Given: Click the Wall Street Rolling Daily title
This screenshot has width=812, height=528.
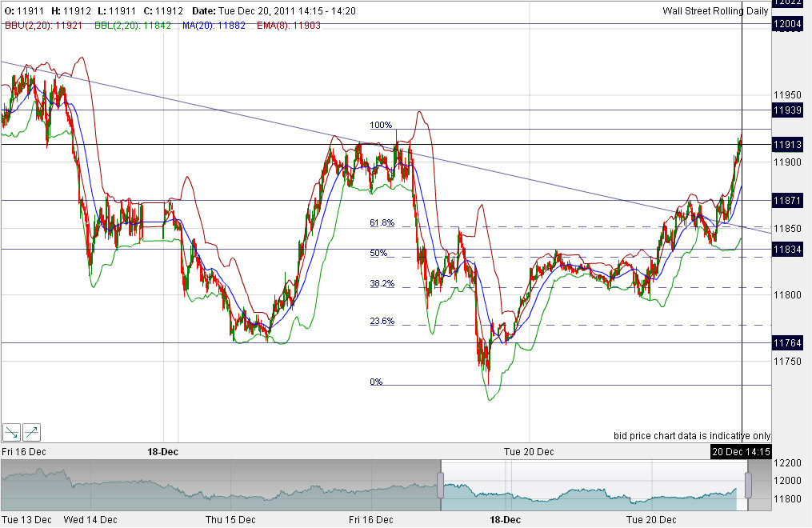Looking at the screenshot, I should click(x=715, y=11).
